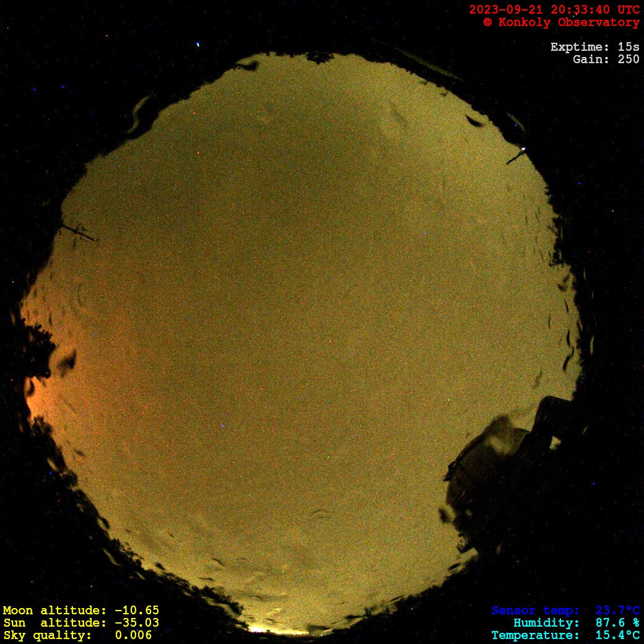Click the Moon altitude reading
The image size is (644, 644).
coord(80,611)
